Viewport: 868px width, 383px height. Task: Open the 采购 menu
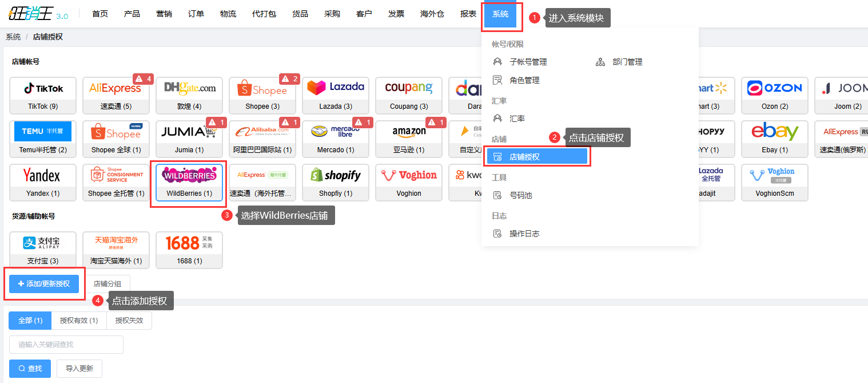click(332, 14)
